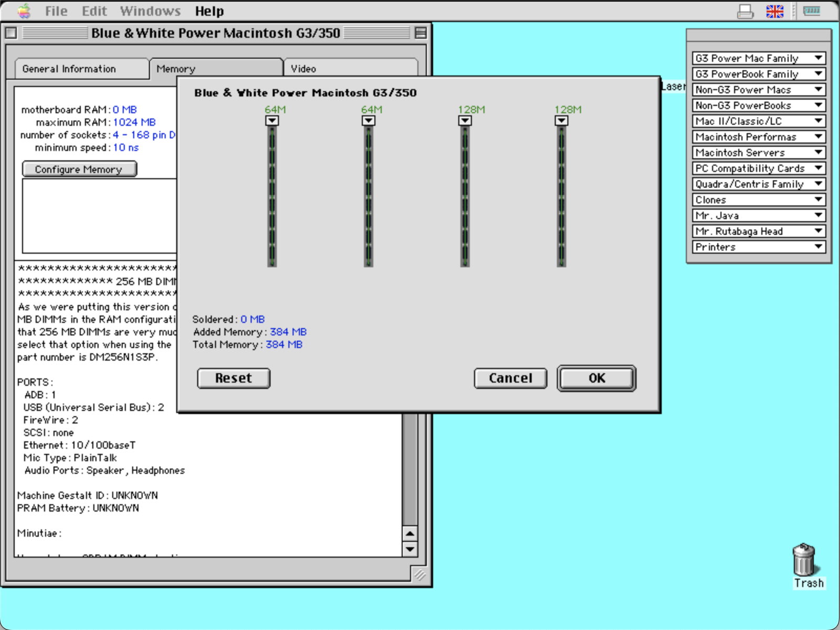840x630 pixels.
Task: Open the Mr. Rutabaga Head popup
Action: 759,231
